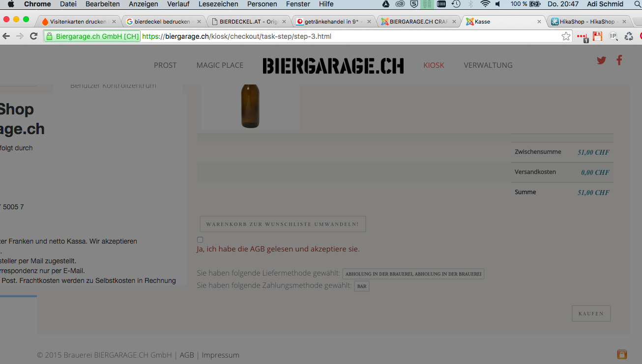Click the red floppy disk extension icon
The image size is (642, 364).
597,36
